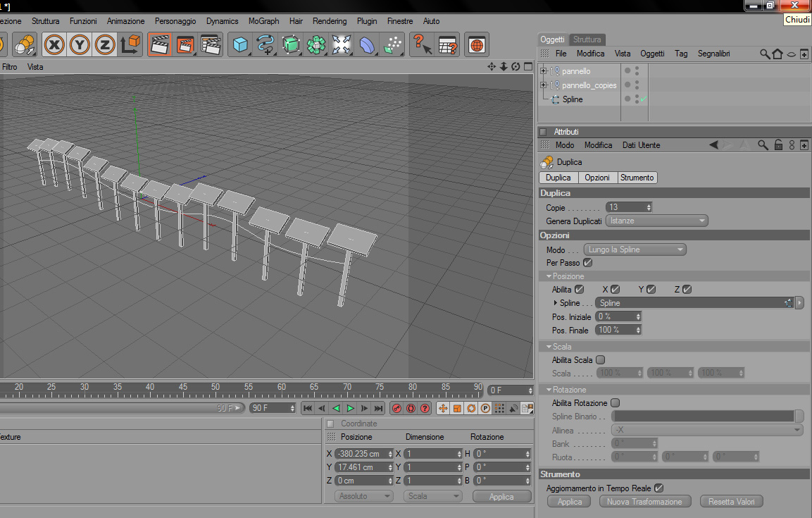Open the Segnalibri menu

pos(713,54)
